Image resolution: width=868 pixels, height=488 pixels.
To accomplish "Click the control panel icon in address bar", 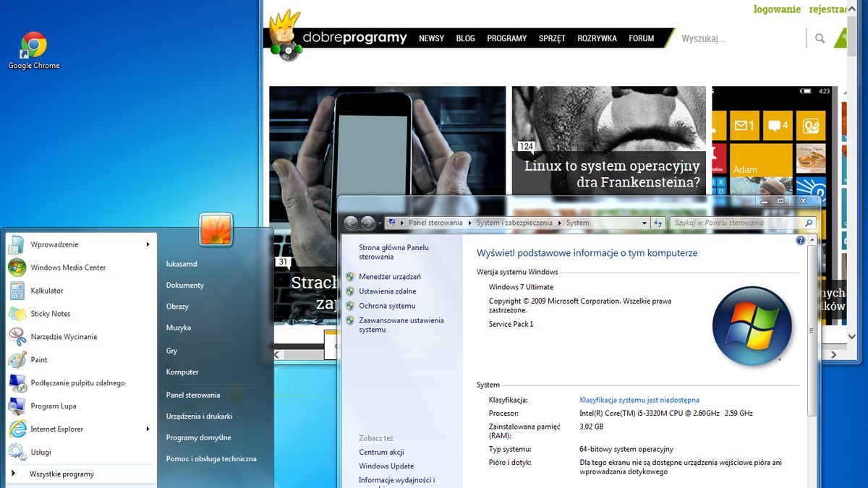I will click(x=391, y=223).
